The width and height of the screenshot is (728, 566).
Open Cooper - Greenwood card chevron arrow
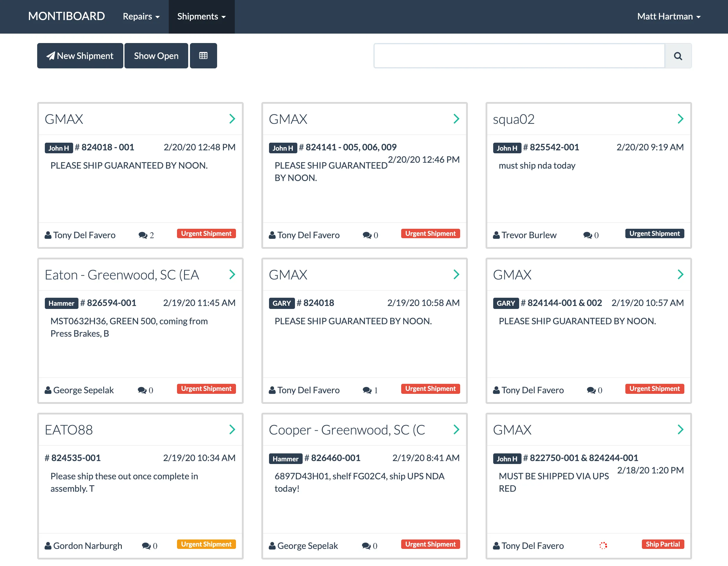click(x=456, y=430)
